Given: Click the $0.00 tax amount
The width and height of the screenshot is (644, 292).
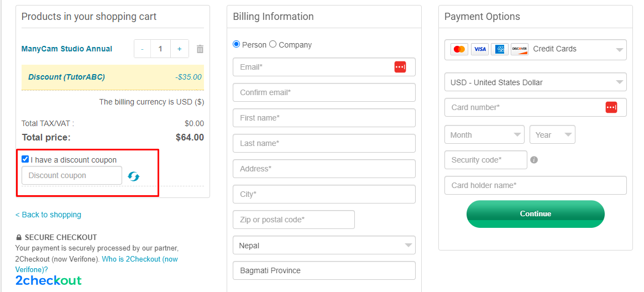Looking at the screenshot, I should [194, 123].
